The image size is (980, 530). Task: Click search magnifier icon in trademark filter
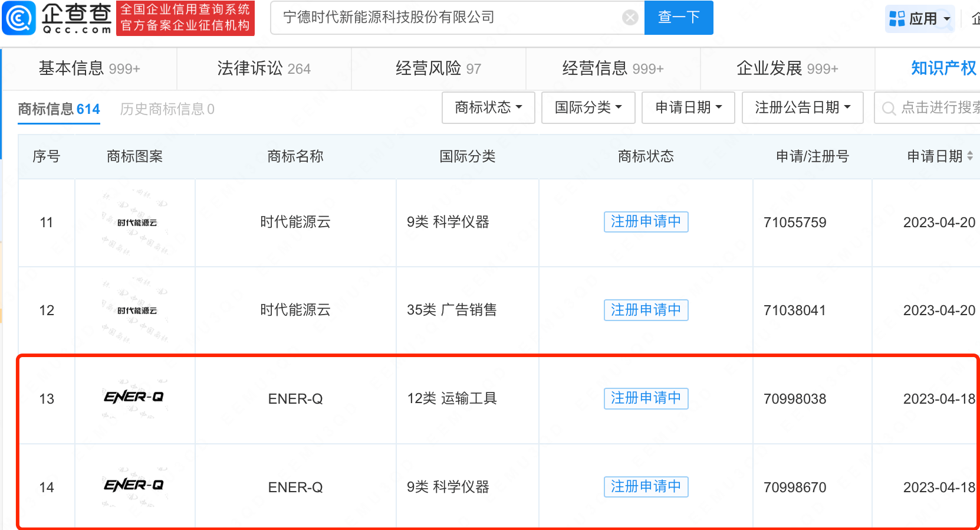click(x=889, y=108)
